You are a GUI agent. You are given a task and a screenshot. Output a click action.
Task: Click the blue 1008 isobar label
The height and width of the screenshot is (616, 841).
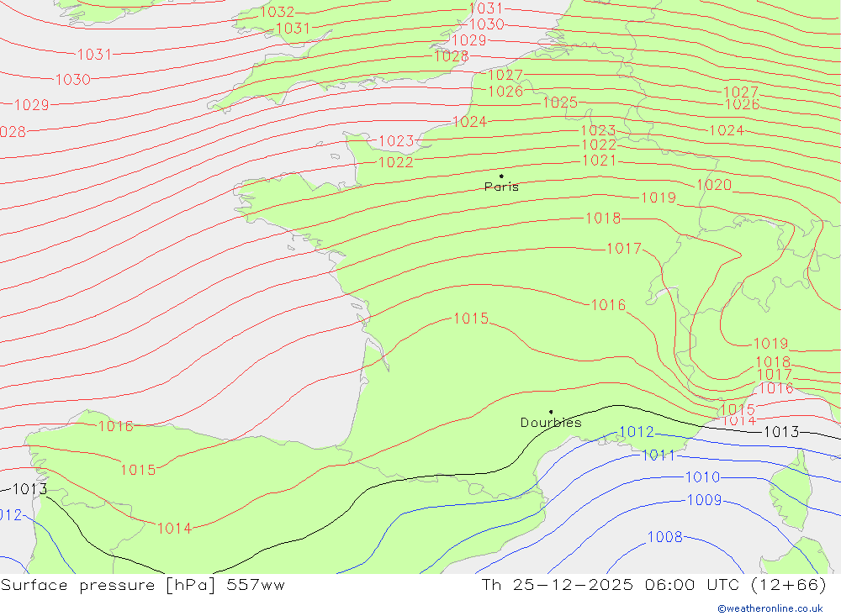pos(665,537)
